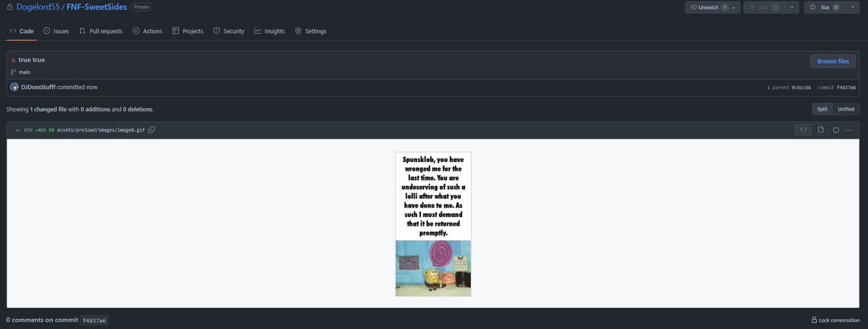Expand the Fork options dropdown arrow
868x329 pixels.
click(793, 7)
